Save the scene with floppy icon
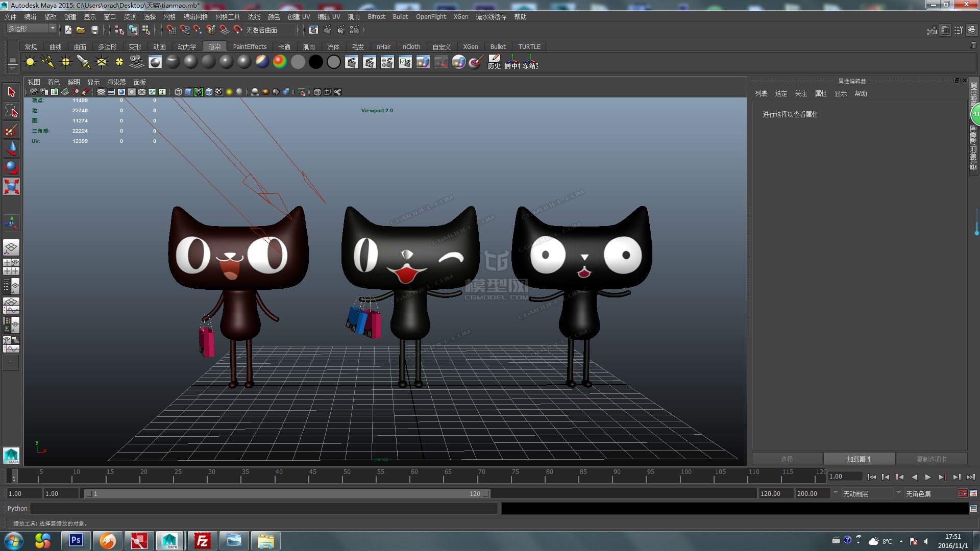980x551 pixels. 94,30
